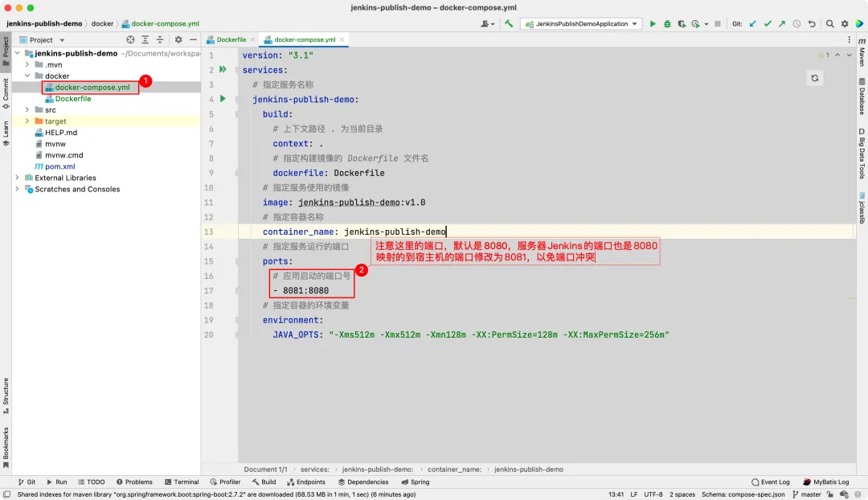
Task: Toggle the read-only lock in status bar
Action: click(829, 494)
